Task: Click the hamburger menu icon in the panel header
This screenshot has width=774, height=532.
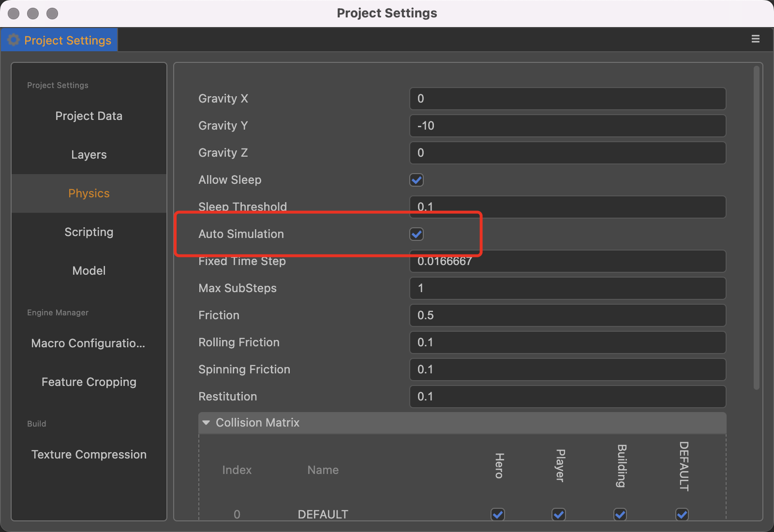Action: (755, 39)
